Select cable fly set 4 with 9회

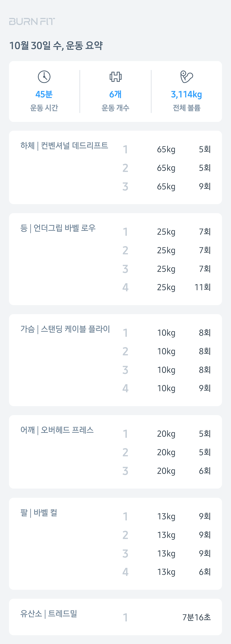click(x=167, y=388)
